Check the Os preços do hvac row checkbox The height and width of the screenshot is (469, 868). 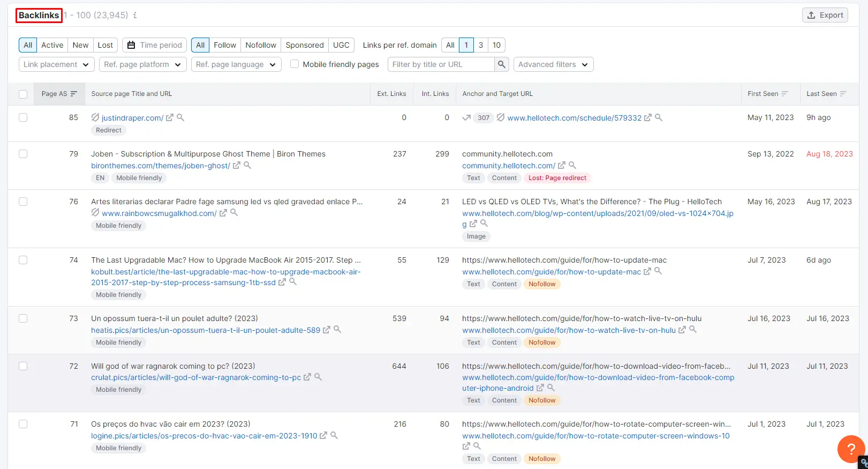23,424
